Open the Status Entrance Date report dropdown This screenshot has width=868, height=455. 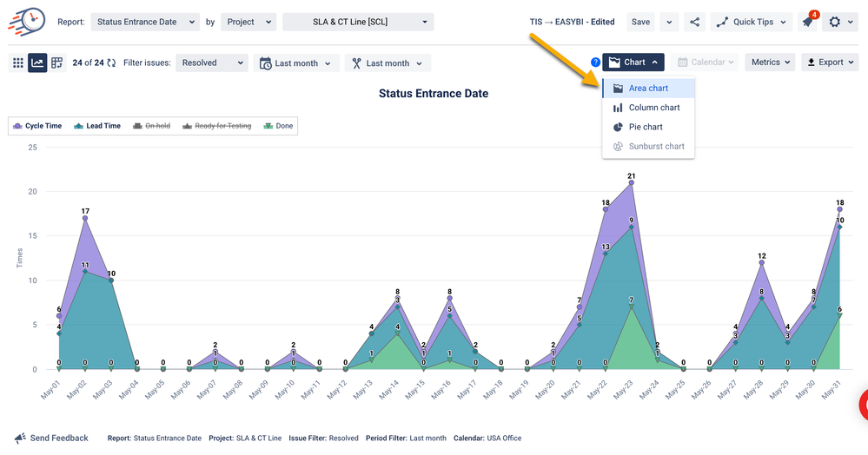coord(144,22)
